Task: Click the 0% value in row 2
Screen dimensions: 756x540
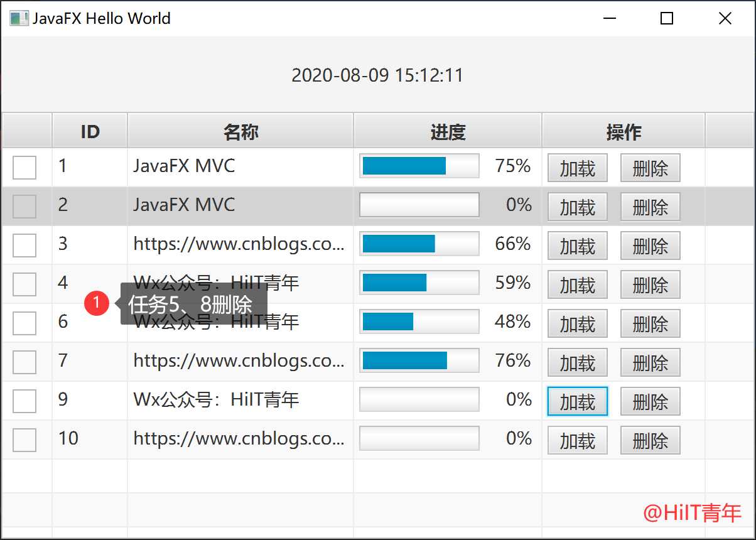Action: click(x=519, y=205)
